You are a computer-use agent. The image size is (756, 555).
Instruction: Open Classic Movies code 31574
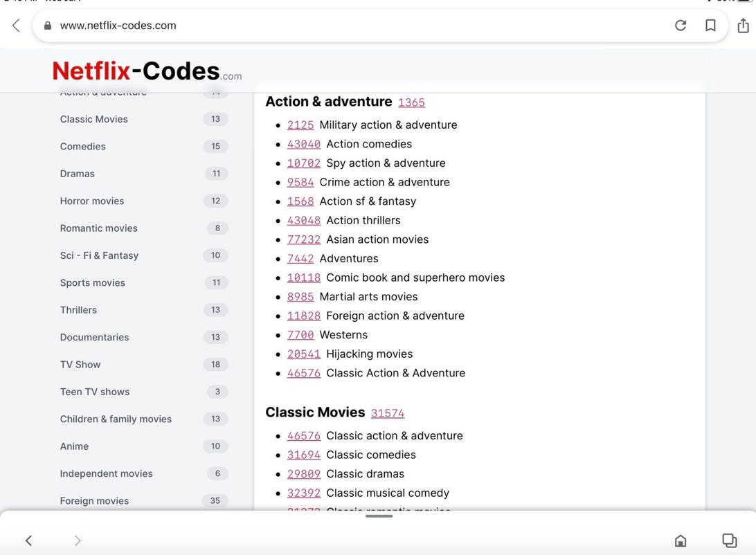(x=388, y=413)
